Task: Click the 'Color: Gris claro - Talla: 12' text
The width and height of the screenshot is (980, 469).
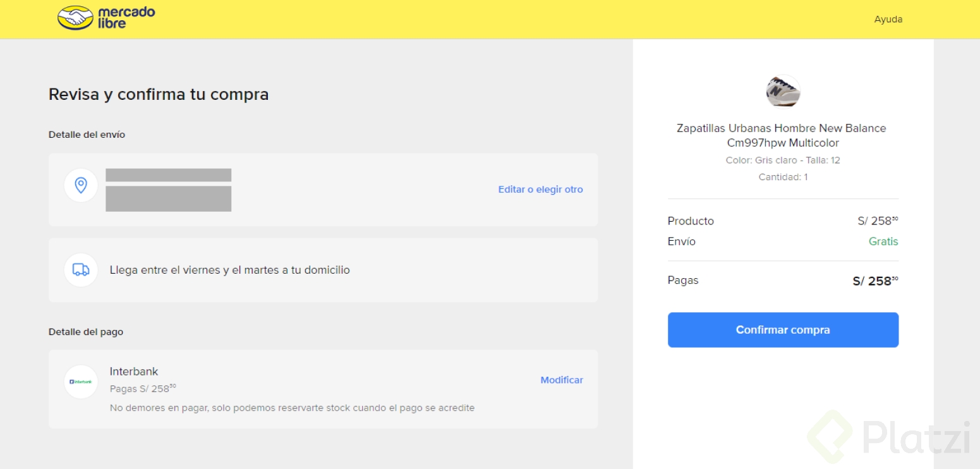Action: click(783, 160)
